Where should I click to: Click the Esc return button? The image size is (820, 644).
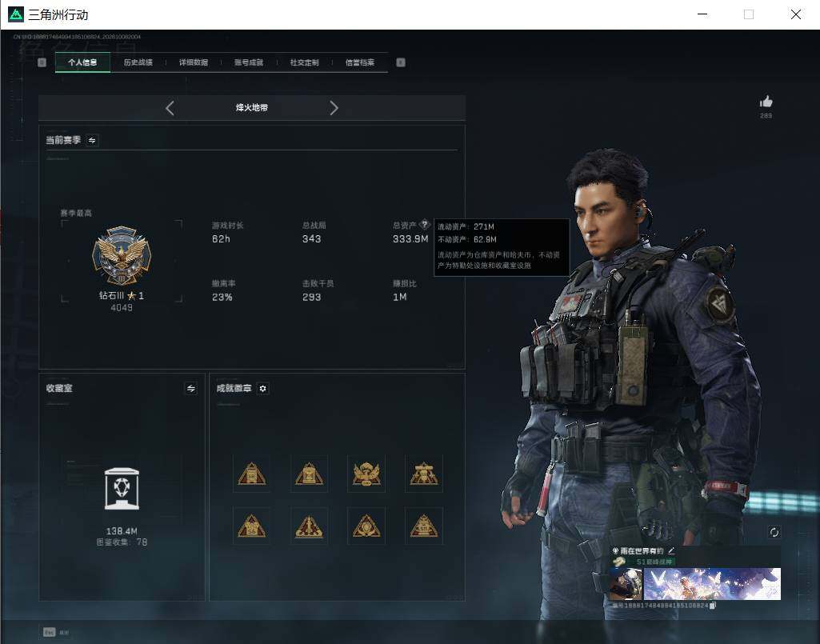(49, 632)
